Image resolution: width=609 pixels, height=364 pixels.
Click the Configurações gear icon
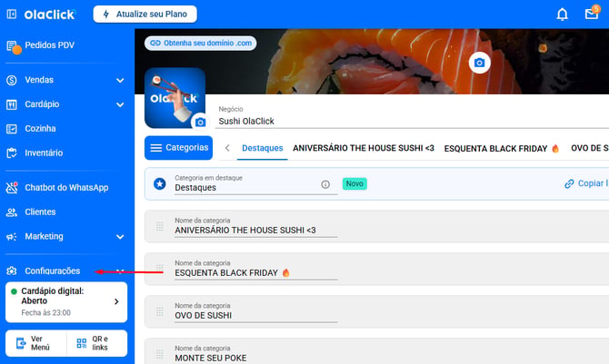pos(12,271)
